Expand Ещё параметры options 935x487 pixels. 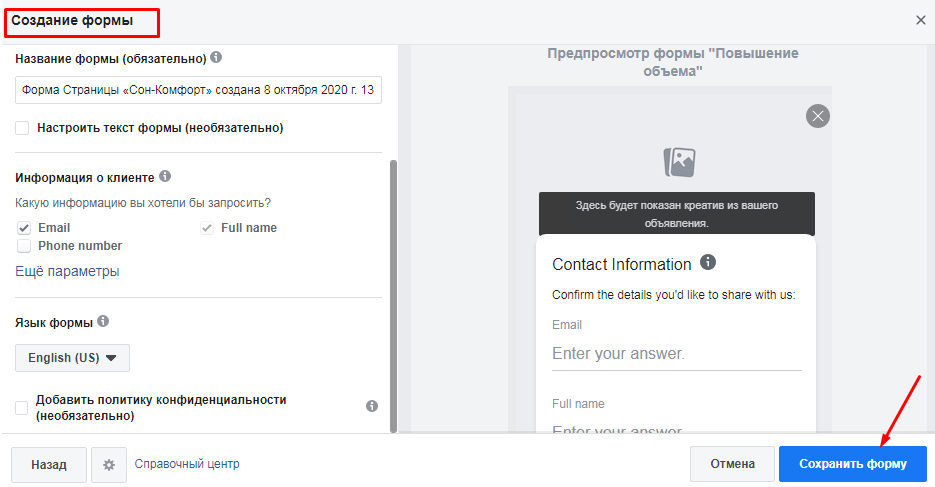tap(67, 271)
